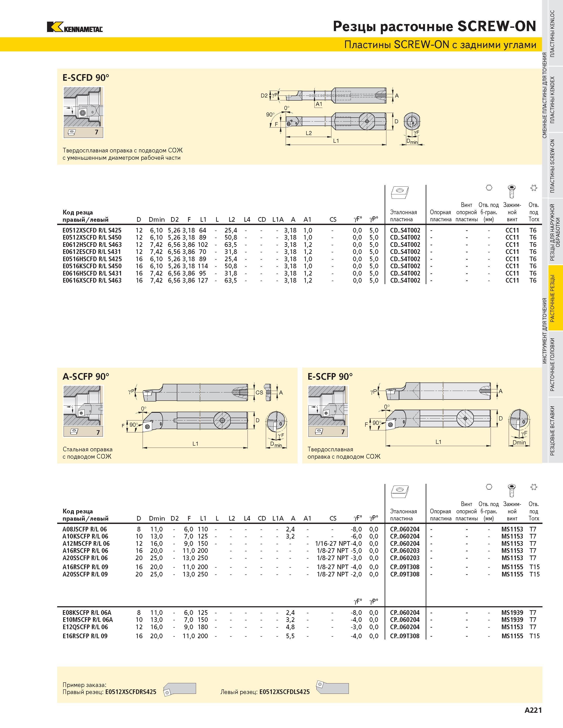
Task: Click the right-hand cutter icon in the order example
Action: [x=179, y=689]
